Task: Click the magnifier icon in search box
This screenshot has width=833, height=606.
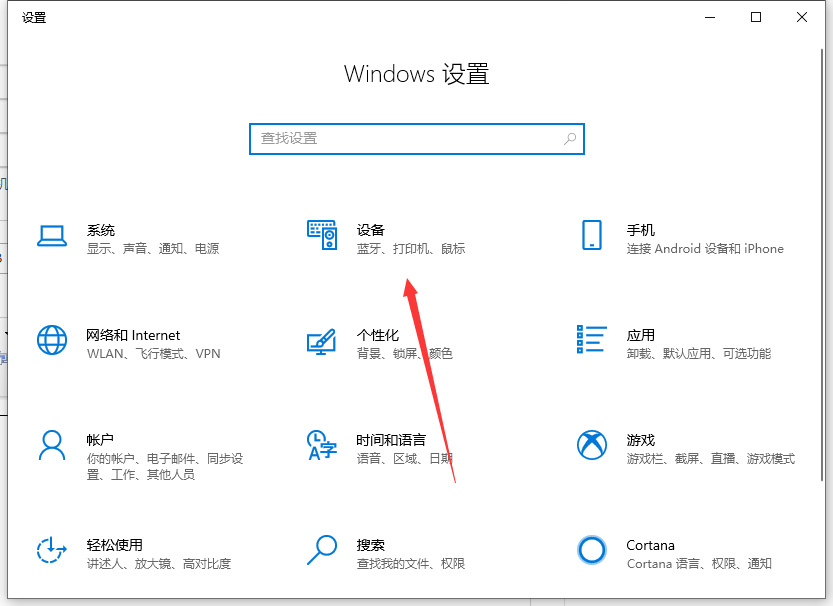Action: (x=570, y=139)
